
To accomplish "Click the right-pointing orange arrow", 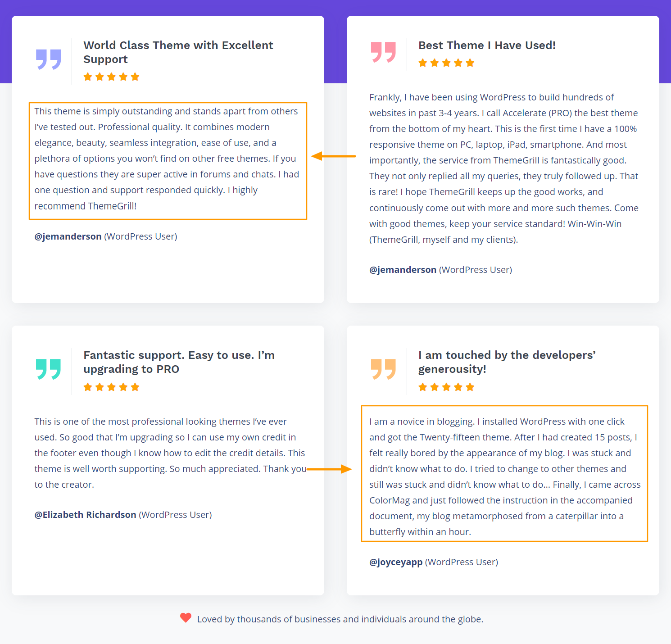I will tap(330, 469).
